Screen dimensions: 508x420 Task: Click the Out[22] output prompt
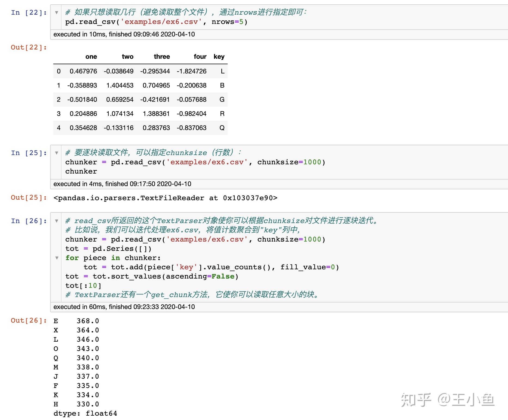pyautogui.click(x=29, y=47)
